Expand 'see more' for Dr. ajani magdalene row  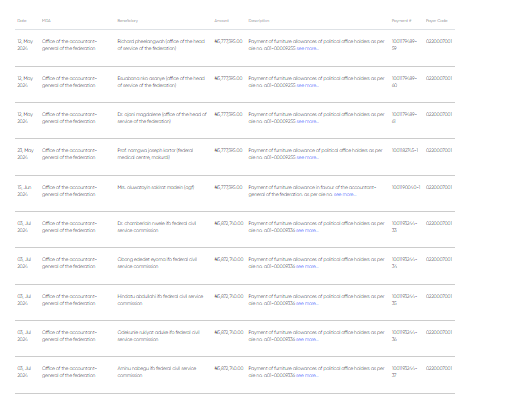[x=308, y=121]
